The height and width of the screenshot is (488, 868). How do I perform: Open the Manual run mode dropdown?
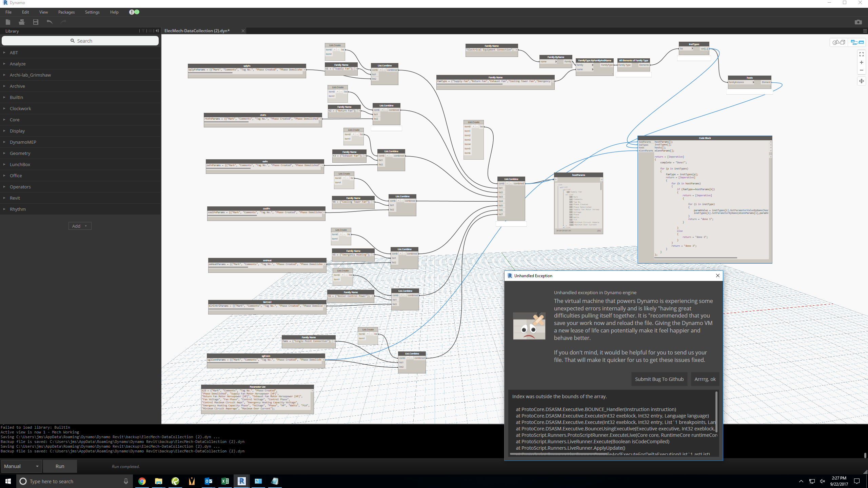[x=21, y=466]
